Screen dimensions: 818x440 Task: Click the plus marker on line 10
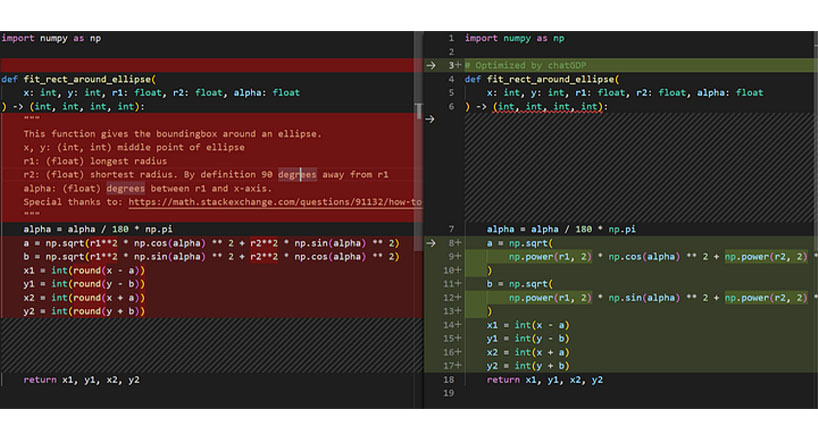click(x=459, y=270)
